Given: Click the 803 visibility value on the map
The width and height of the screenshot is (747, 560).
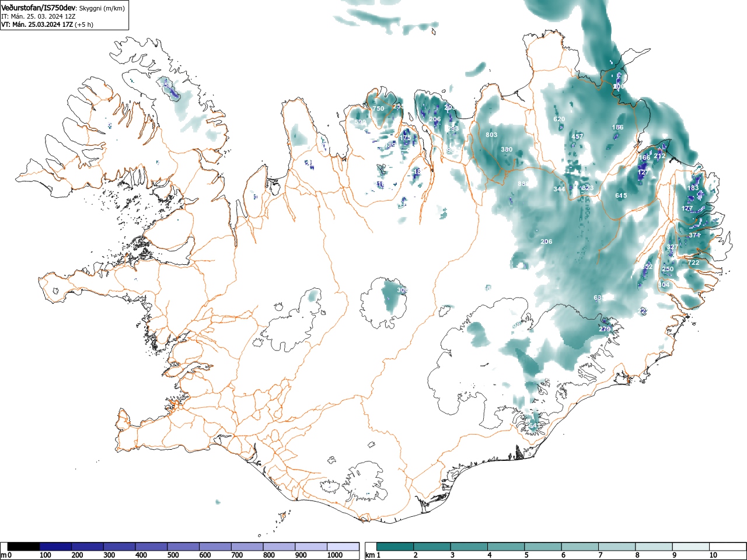Looking at the screenshot, I should coord(491,135).
